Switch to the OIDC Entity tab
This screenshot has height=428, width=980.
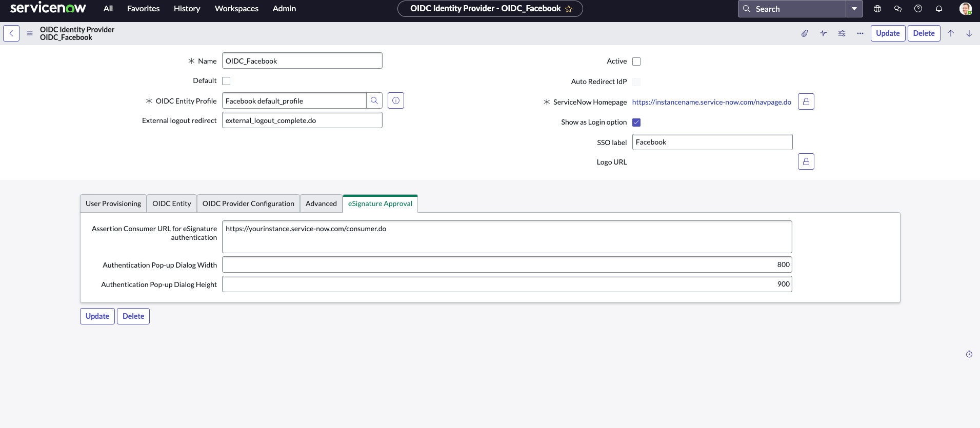coord(172,203)
